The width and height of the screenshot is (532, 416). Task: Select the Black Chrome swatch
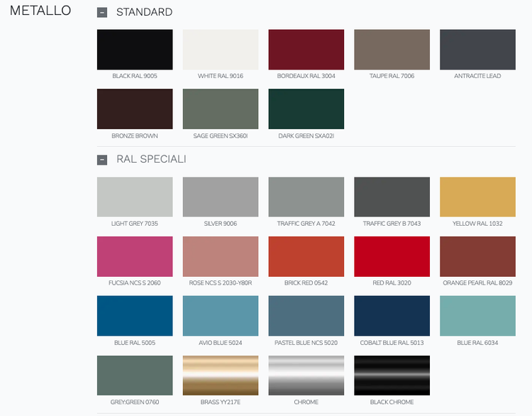tap(392, 376)
